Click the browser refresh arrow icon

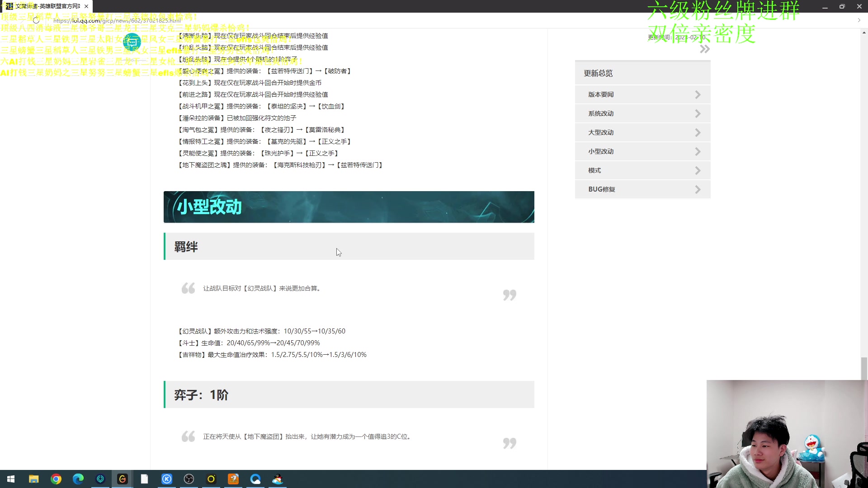pos(36,20)
